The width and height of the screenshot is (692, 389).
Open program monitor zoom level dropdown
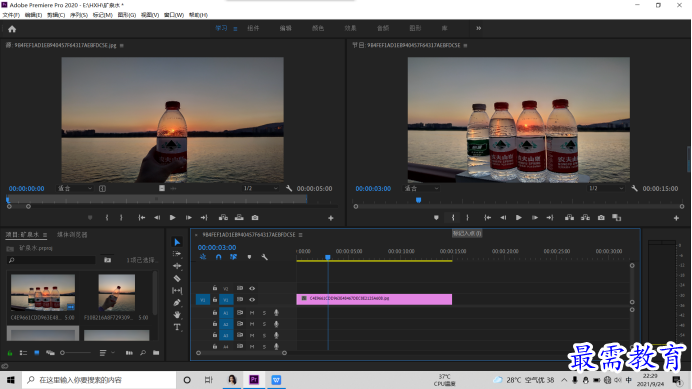[x=421, y=189]
